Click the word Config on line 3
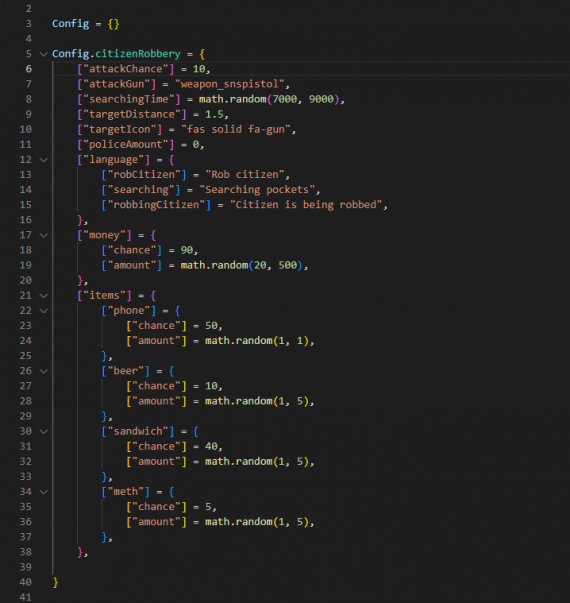Viewport: 570px width, 603px height. (x=70, y=23)
